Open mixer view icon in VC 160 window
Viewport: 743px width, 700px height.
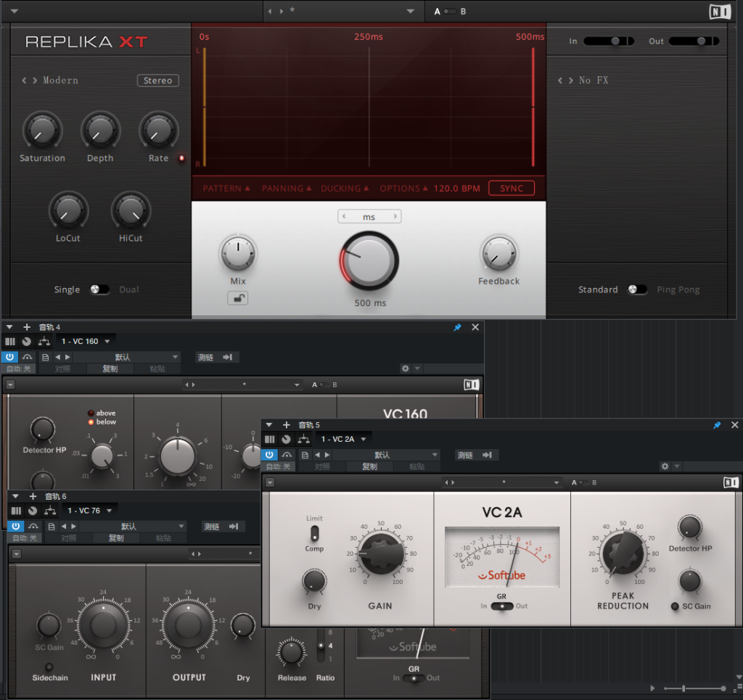(x=10, y=342)
